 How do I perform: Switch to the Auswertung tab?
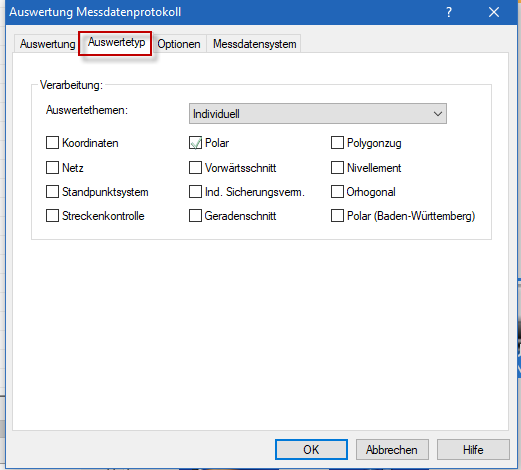pyautogui.click(x=47, y=44)
